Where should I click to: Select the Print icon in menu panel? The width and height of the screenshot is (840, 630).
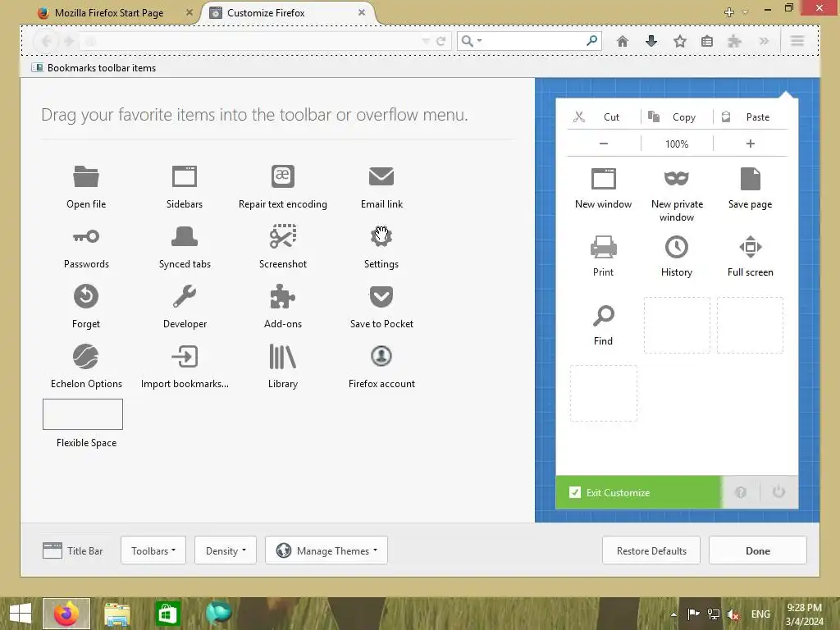click(603, 247)
